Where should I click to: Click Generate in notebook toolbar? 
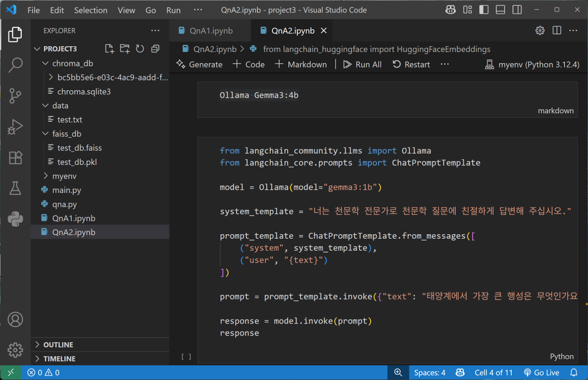pos(199,64)
